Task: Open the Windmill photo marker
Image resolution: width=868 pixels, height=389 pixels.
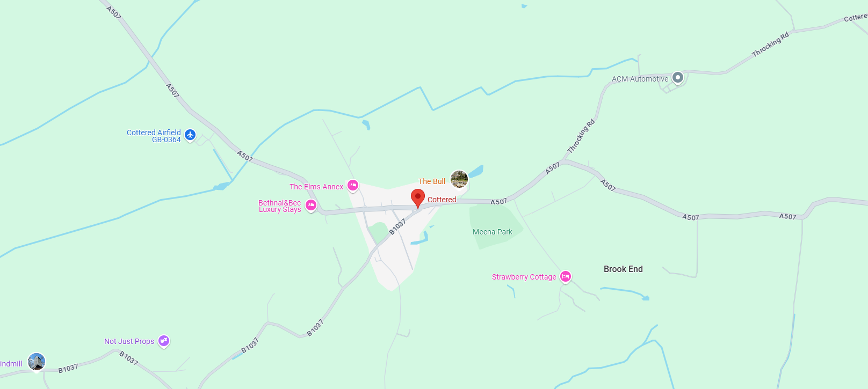Action: tap(37, 362)
